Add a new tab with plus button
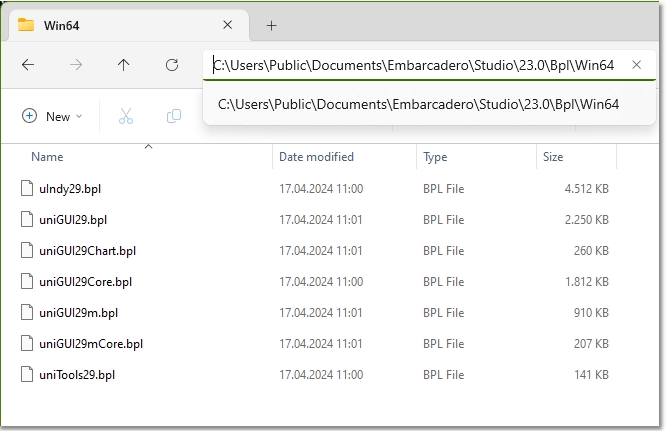This screenshot has width=670, height=433. tap(271, 25)
